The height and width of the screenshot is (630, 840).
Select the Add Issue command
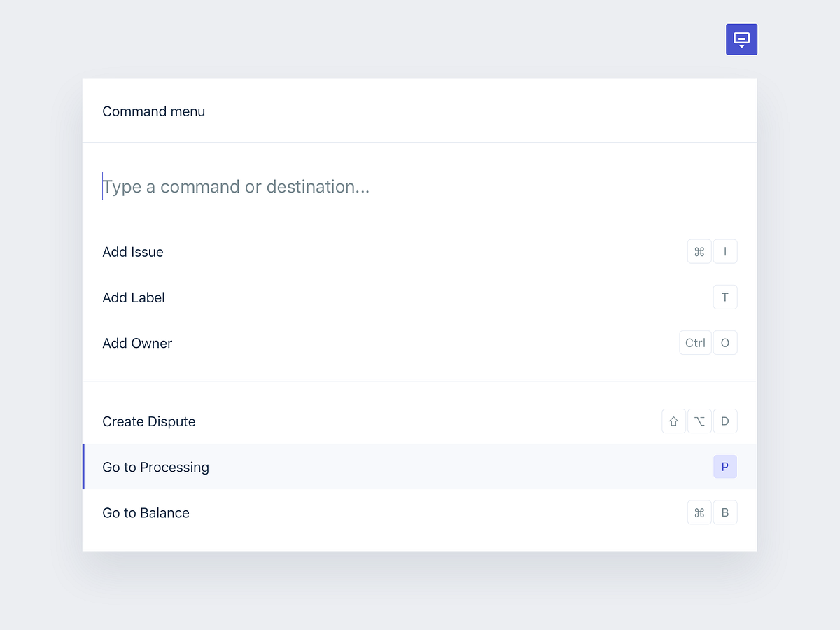pos(420,252)
